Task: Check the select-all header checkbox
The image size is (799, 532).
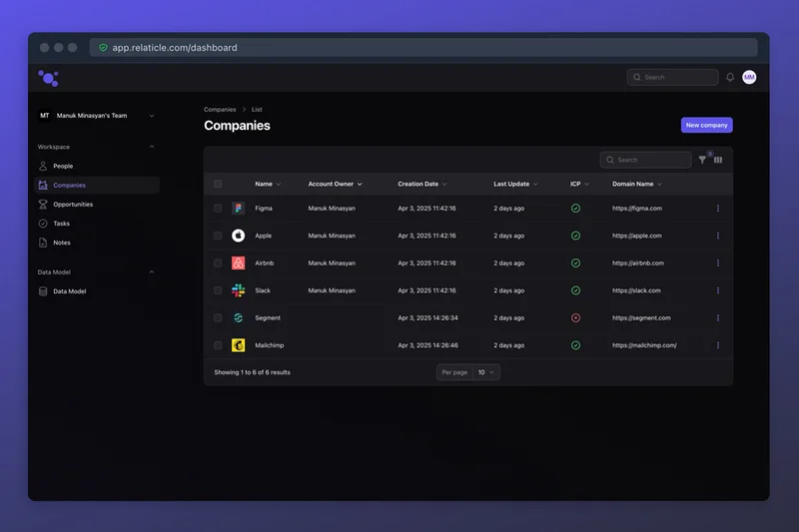Action: click(x=218, y=184)
